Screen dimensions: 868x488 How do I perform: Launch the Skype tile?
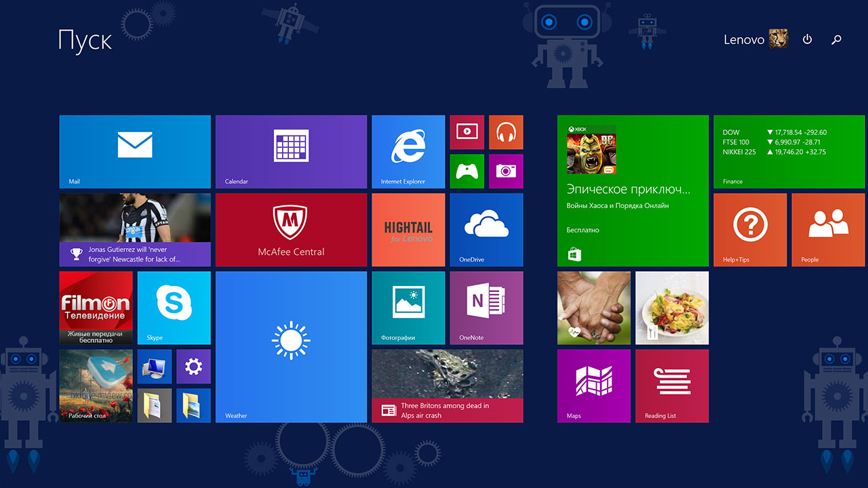point(174,308)
